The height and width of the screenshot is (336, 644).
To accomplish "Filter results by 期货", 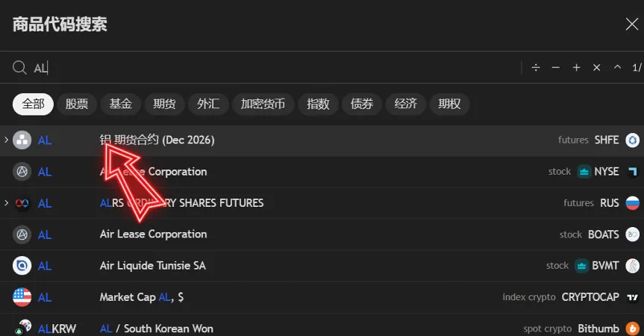I will (164, 105).
